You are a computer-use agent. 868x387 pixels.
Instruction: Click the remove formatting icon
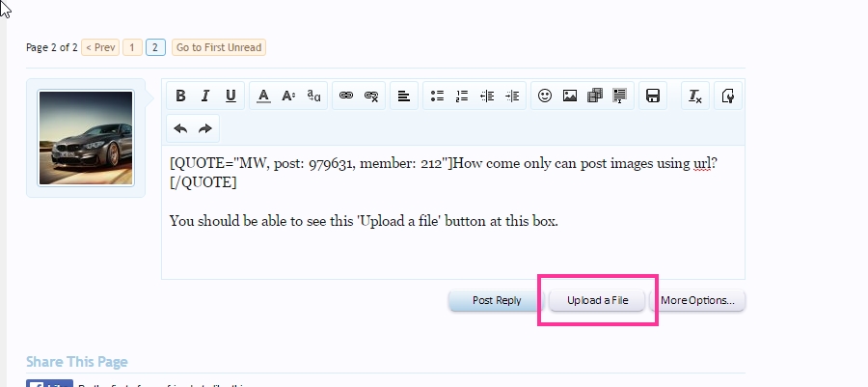coord(693,96)
